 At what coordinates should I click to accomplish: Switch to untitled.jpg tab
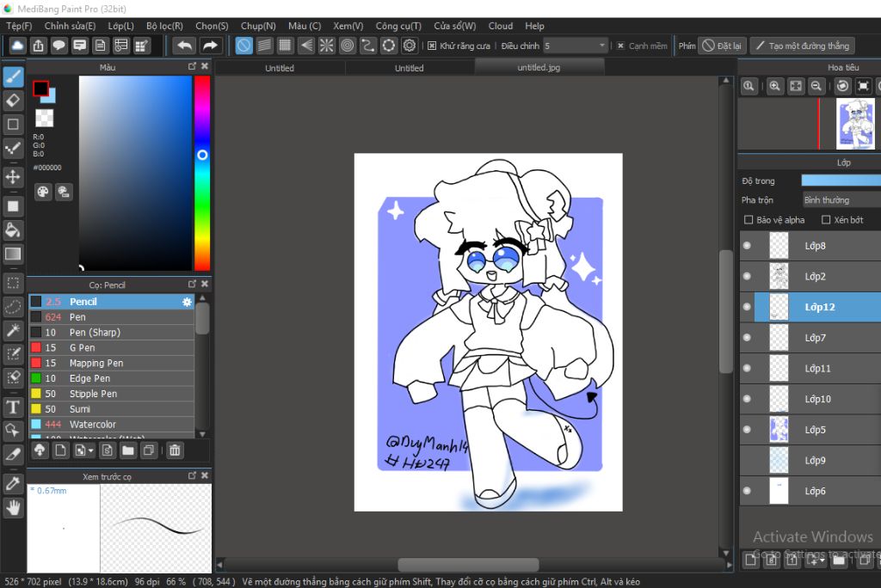539,67
